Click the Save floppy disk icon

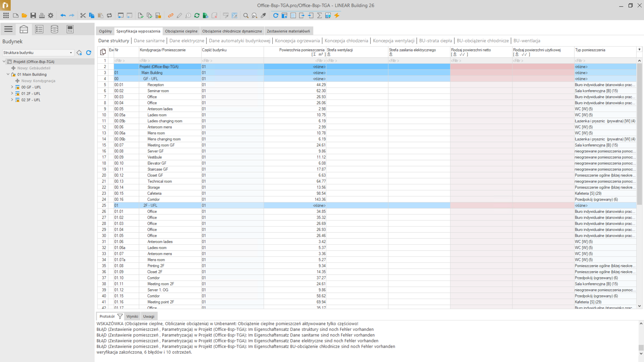[x=33, y=16]
